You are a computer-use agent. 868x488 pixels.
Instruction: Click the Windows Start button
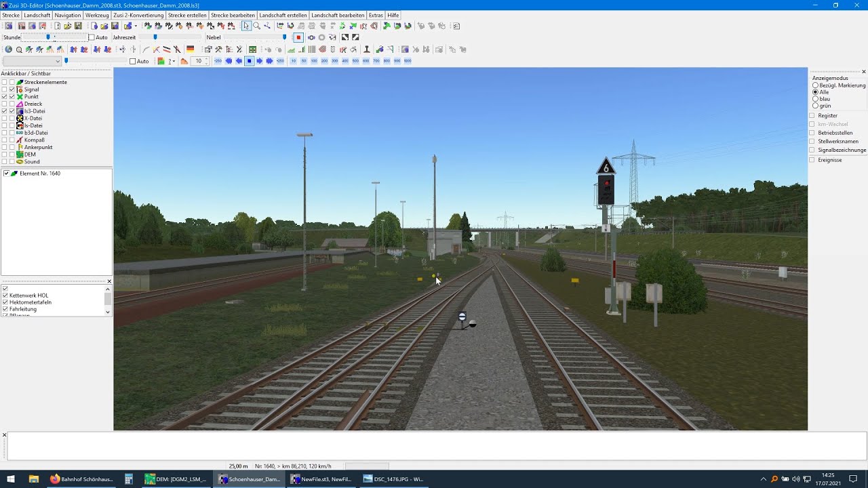(10, 479)
